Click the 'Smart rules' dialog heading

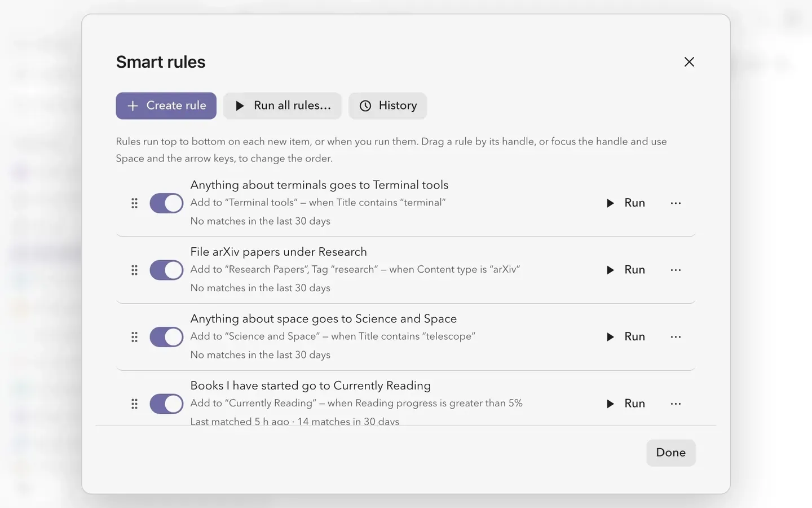click(161, 62)
